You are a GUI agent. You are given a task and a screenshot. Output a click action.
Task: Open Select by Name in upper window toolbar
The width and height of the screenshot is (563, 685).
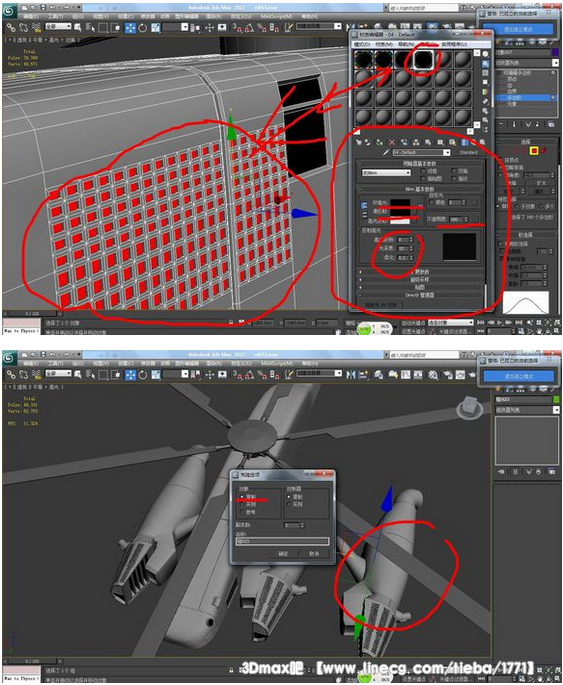tap(90, 28)
